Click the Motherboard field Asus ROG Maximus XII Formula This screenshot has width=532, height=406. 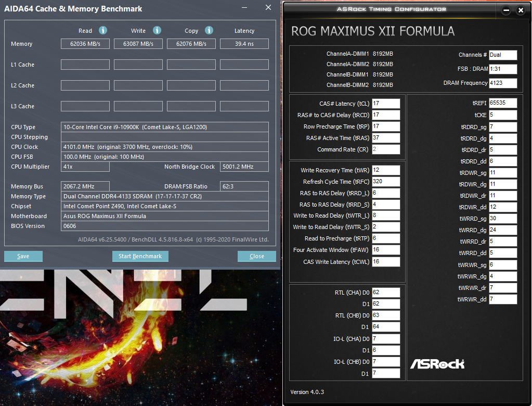(165, 216)
